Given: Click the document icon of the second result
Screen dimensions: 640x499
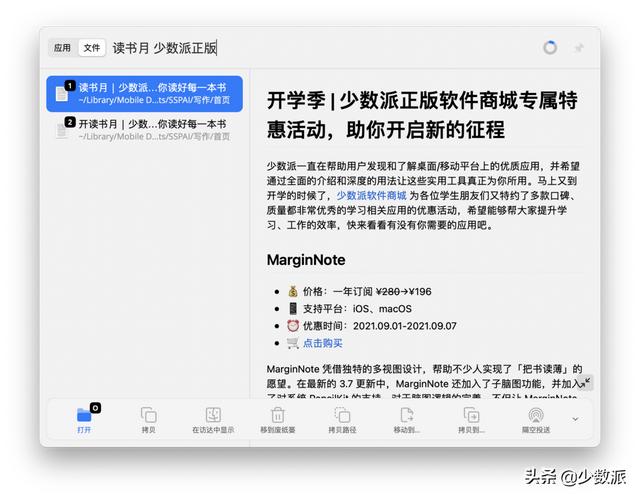Looking at the screenshot, I should [62, 130].
